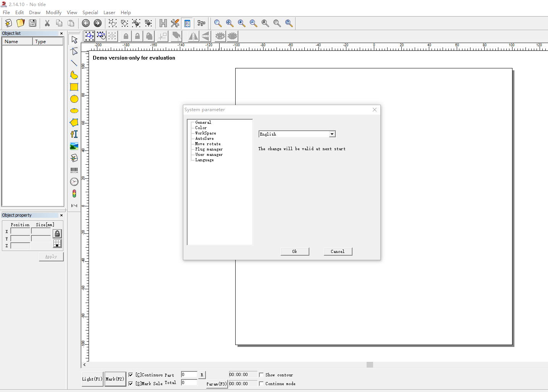Select the Polygon drawing tool
Viewport: 548px width, 392px height.
pyautogui.click(x=74, y=123)
